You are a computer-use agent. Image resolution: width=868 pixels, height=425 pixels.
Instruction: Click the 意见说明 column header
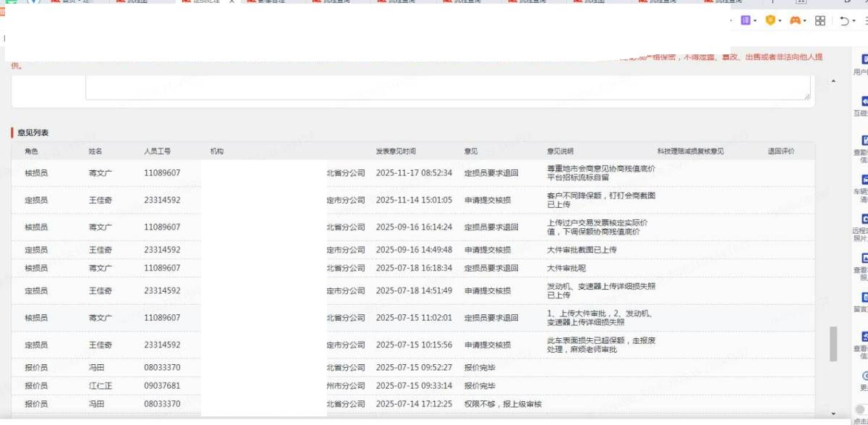tap(560, 151)
